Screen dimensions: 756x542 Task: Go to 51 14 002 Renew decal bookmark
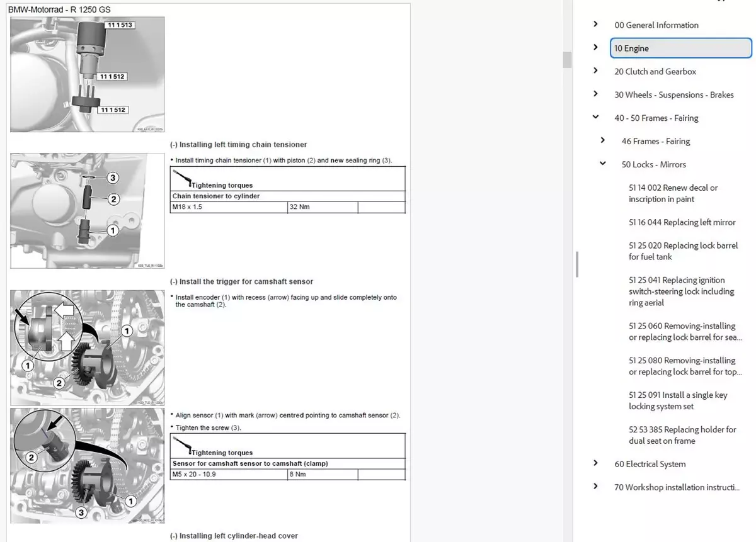[x=673, y=193]
